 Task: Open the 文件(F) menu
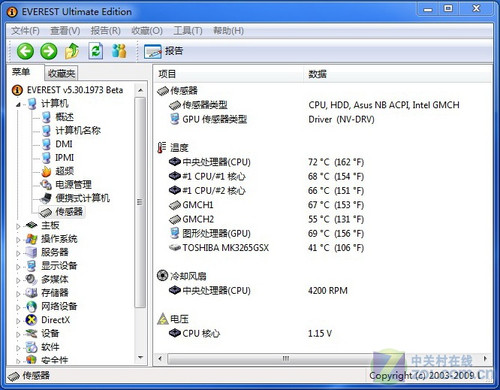pos(25,31)
